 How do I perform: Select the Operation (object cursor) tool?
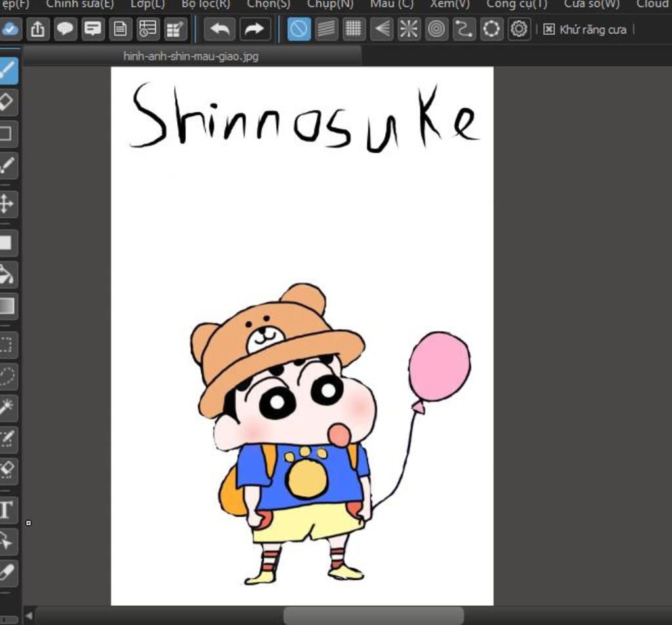click(x=8, y=542)
